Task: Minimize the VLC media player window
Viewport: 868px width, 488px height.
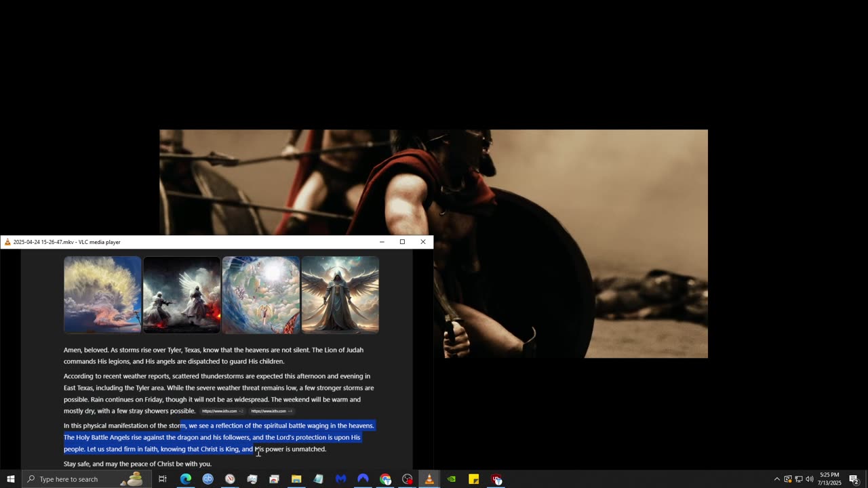Action: point(382,242)
